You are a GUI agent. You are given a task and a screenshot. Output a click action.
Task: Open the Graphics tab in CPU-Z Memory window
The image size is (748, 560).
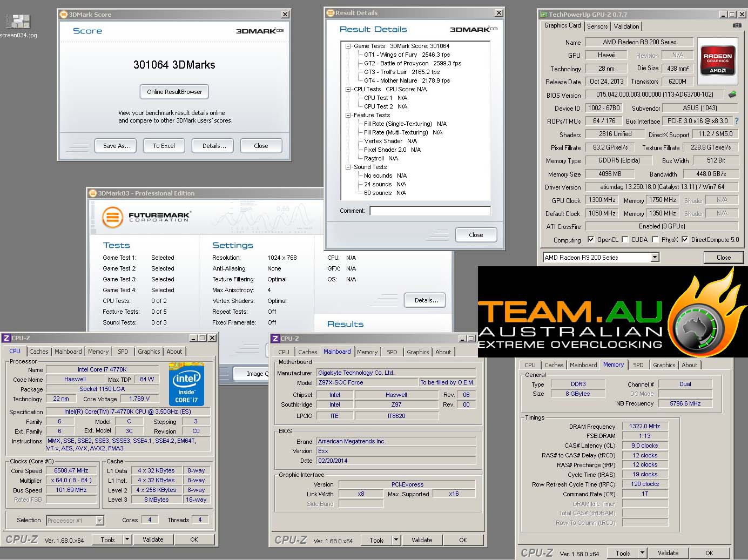[x=664, y=365]
